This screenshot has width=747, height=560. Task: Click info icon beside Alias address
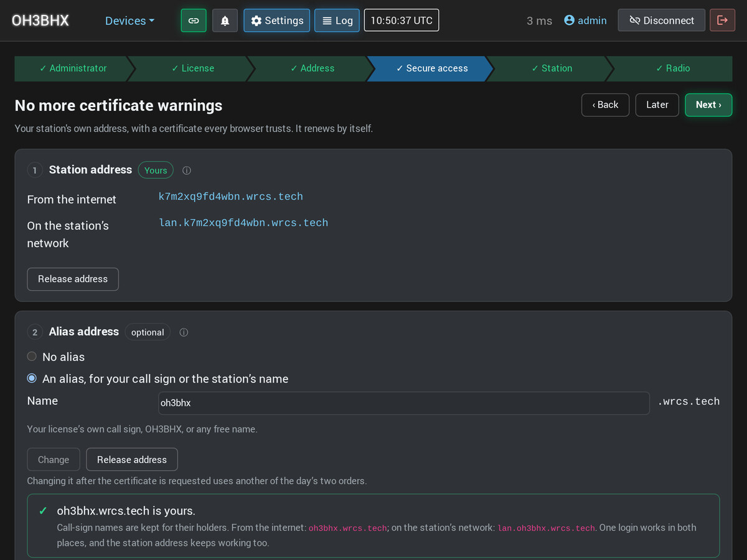click(x=184, y=332)
